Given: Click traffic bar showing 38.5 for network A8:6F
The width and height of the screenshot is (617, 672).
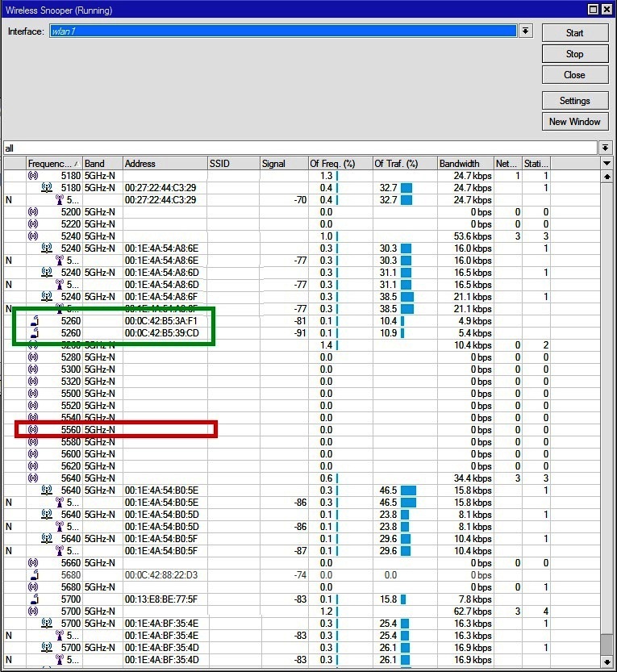Looking at the screenshot, I should (x=407, y=296).
